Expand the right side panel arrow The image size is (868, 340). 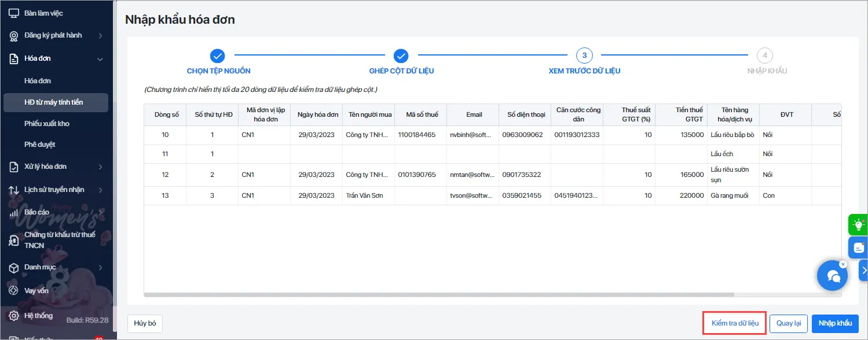pyautogui.click(x=863, y=270)
